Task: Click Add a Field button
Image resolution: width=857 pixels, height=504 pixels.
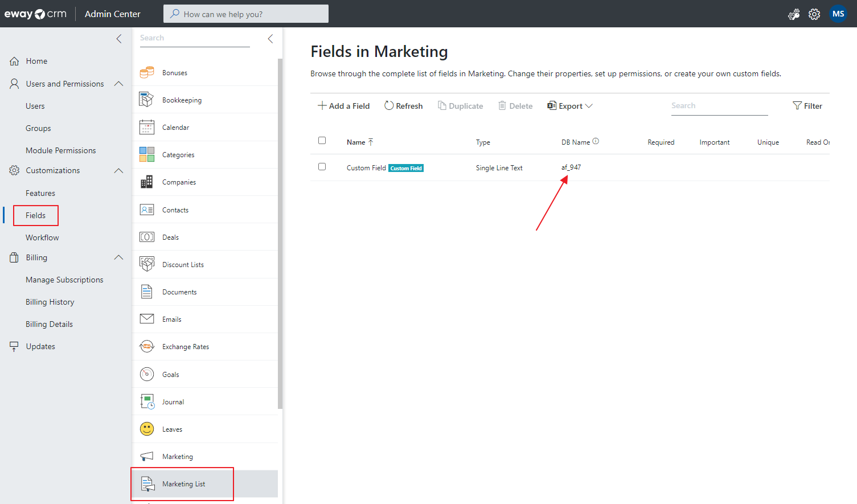Action: tap(343, 106)
